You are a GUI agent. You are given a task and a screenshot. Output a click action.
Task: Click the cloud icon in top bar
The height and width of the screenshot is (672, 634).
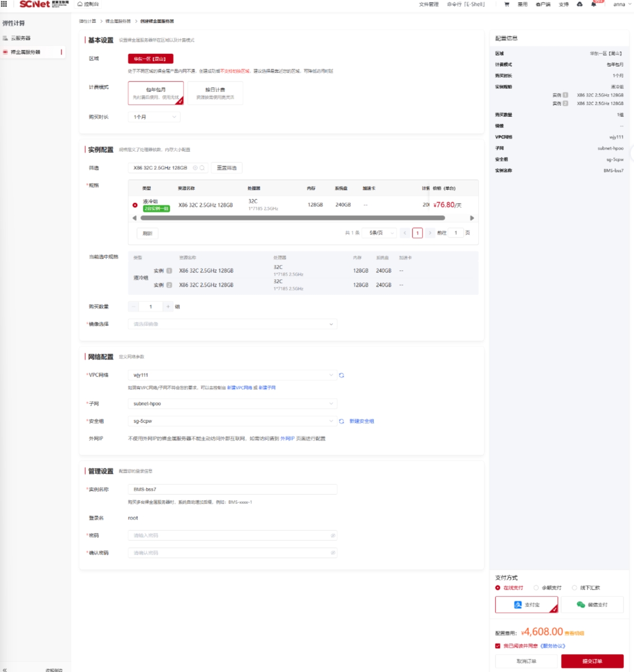tap(580, 4)
